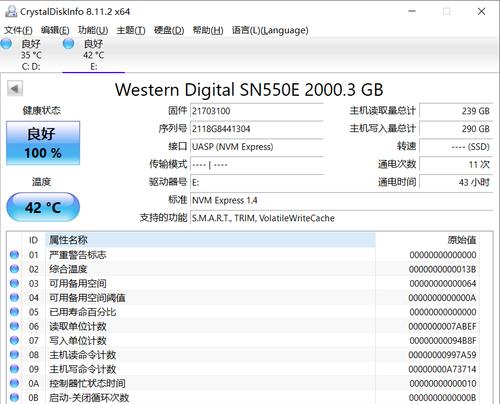Click status orb for attribute 0B 启动-关闭循环次数

point(14,398)
